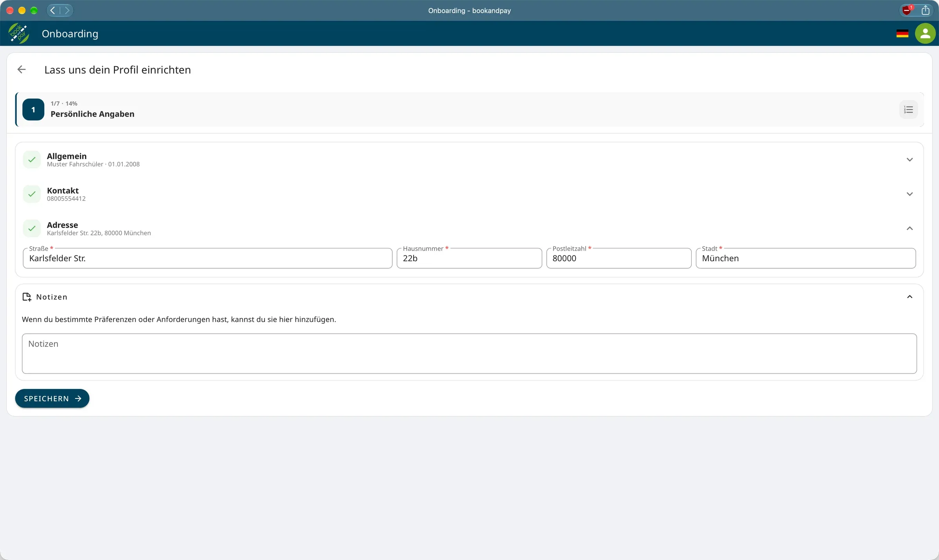The image size is (939, 560).
Task: Click the red shield extension icon
Action: [x=907, y=10]
